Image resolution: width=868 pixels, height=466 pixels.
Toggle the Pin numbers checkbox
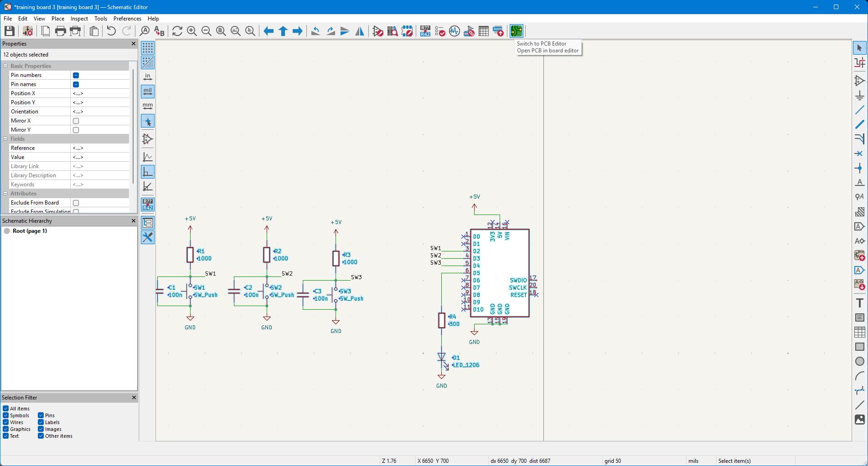[76, 75]
